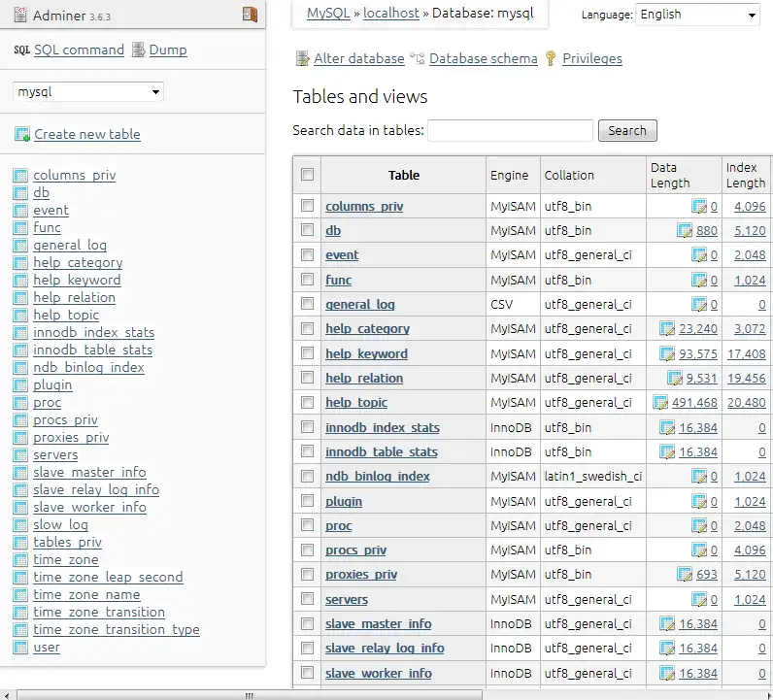Click the logout door icon
773x700 pixels.
click(x=250, y=15)
